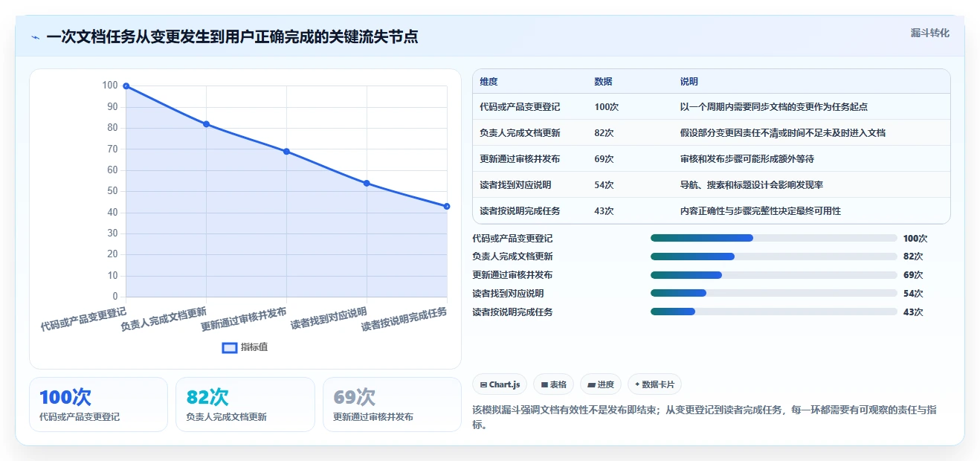Viewport: 980px width, 461px height.
Task: Click table value 100次
Action: [x=606, y=107]
